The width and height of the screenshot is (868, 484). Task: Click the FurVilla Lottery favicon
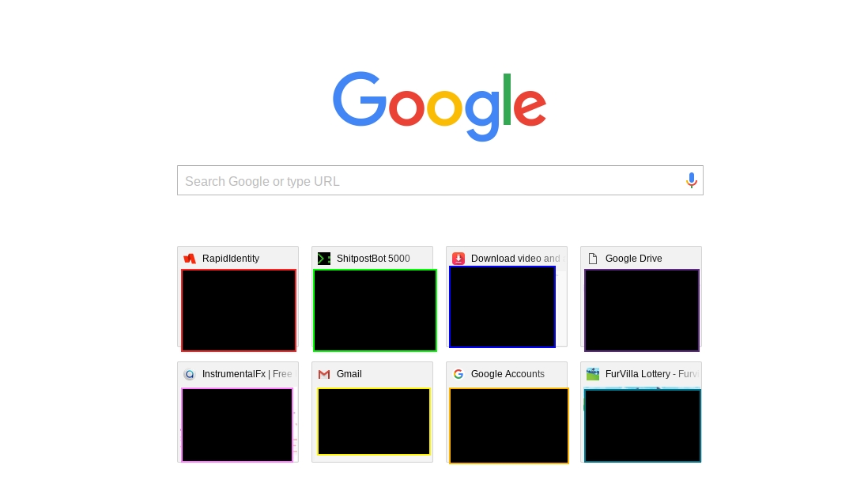click(x=593, y=374)
